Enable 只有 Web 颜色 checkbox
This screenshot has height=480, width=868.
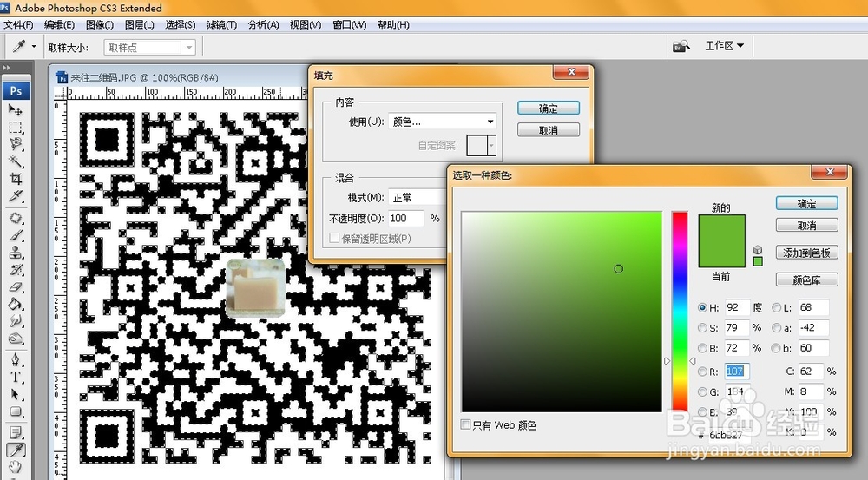[465, 424]
